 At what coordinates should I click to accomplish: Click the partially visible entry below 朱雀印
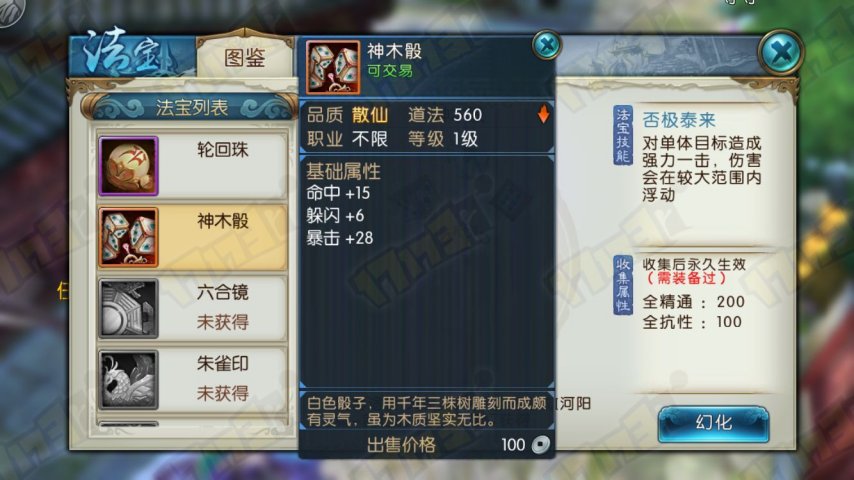pos(192,423)
